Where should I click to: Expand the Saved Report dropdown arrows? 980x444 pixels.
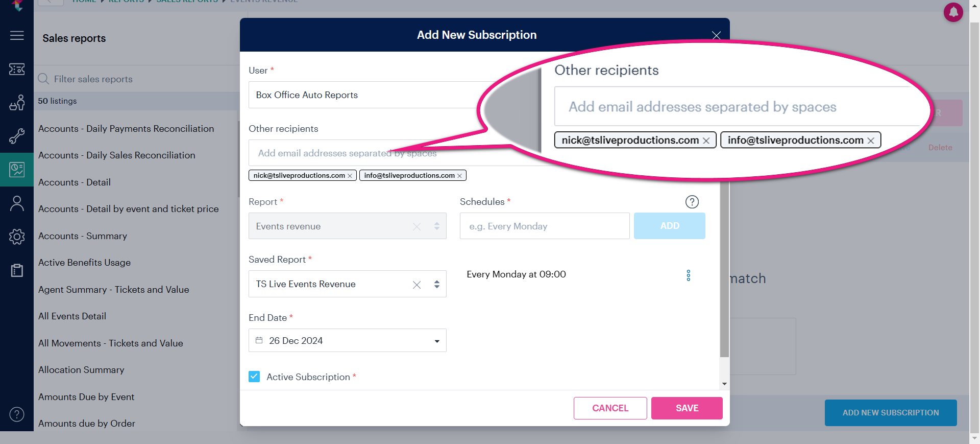(x=437, y=284)
